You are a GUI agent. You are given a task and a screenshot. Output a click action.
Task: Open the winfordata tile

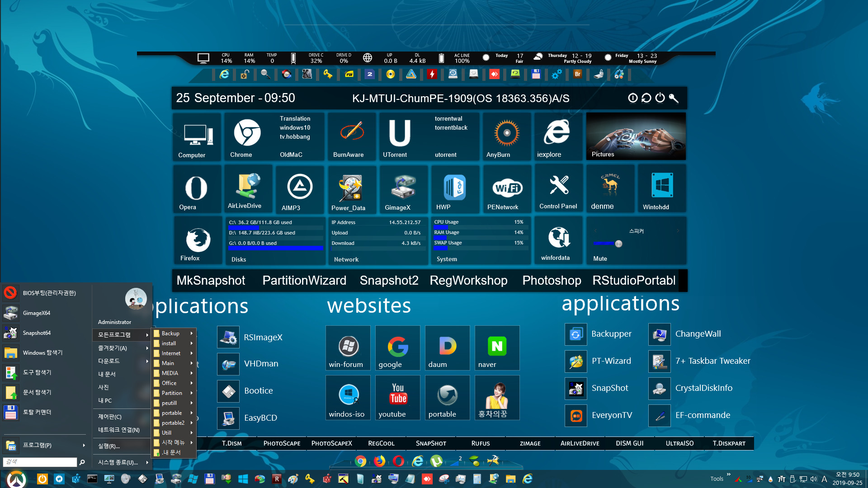click(x=559, y=240)
